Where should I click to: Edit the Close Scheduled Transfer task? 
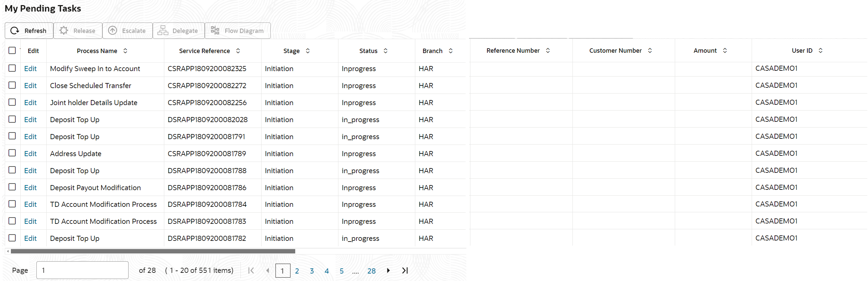click(30, 86)
